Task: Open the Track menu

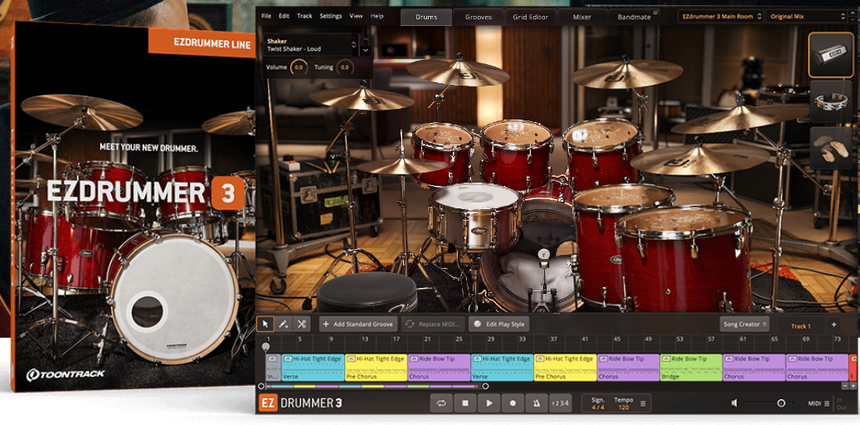Action: pos(304,16)
